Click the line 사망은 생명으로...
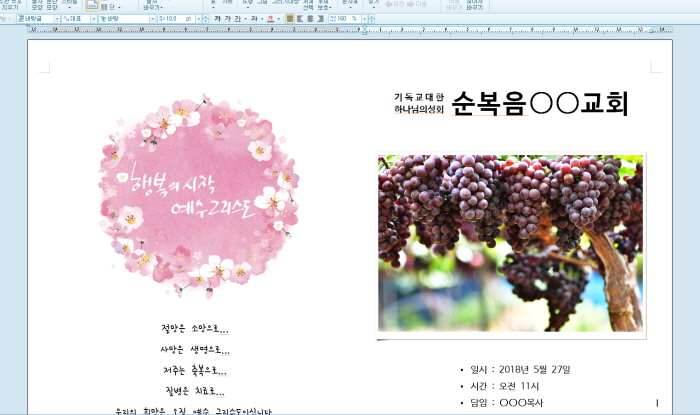The height and width of the screenshot is (415, 700). (x=195, y=349)
